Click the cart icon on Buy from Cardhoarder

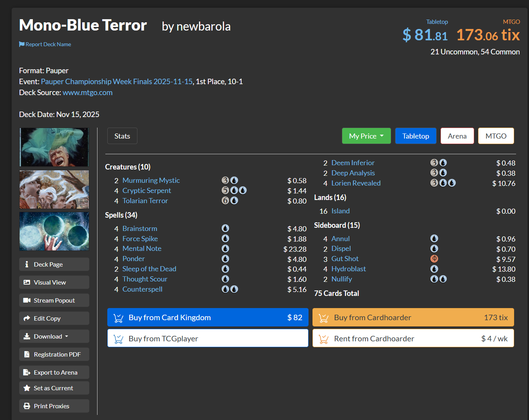click(x=323, y=318)
